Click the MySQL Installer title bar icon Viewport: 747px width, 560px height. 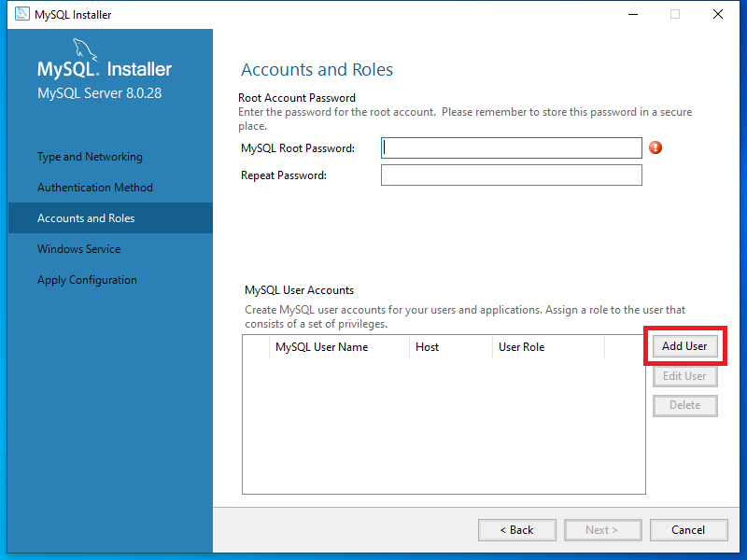click(21, 14)
